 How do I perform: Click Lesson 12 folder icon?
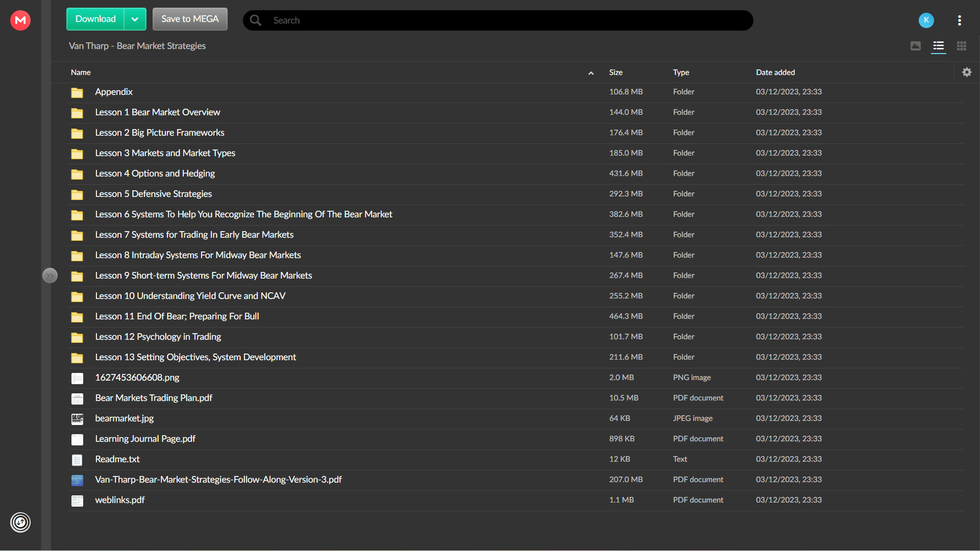[x=77, y=337]
